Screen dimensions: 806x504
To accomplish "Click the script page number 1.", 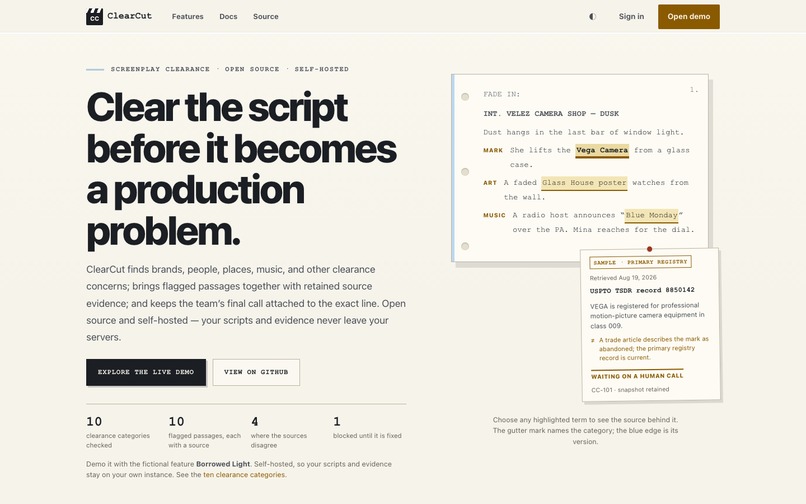I will point(694,89).
